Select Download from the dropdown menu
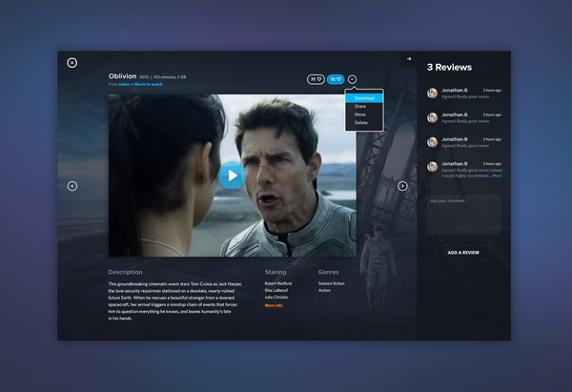 coord(364,98)
